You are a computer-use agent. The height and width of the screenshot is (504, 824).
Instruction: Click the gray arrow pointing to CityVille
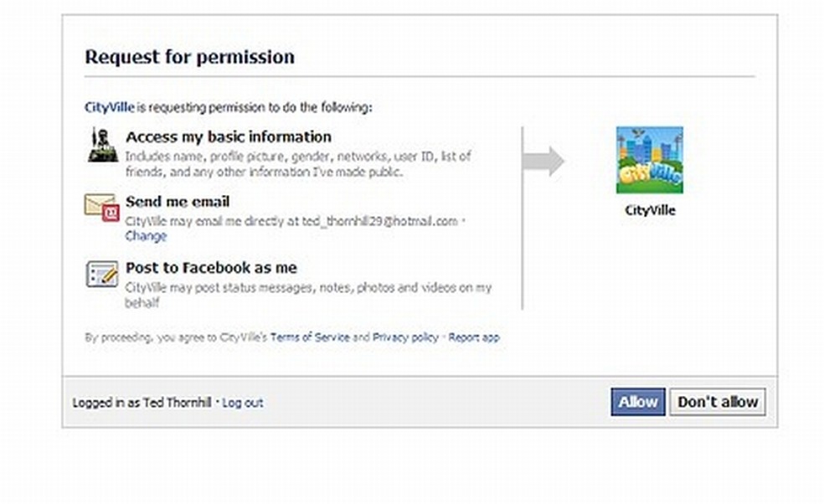pos(544,162)
